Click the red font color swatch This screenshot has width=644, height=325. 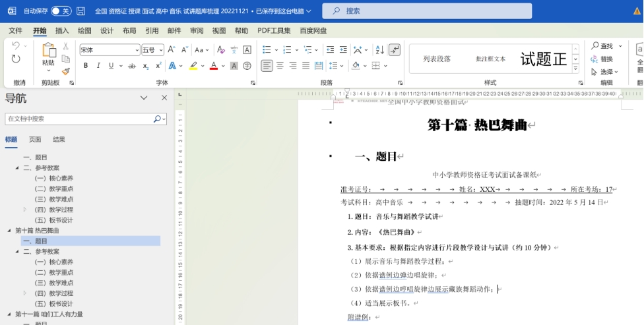pyautogui.click(x=213, y=66)
